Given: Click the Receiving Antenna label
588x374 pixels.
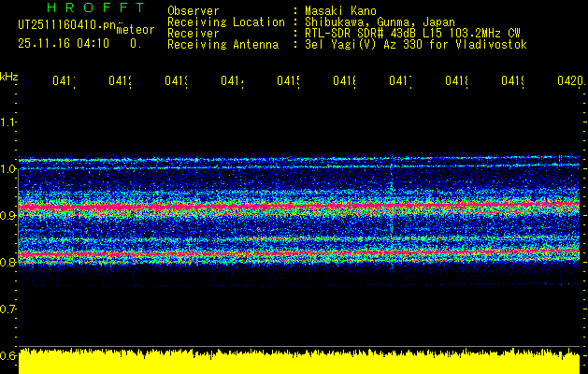Looking at the screenshot, I should tap(222, 44).
